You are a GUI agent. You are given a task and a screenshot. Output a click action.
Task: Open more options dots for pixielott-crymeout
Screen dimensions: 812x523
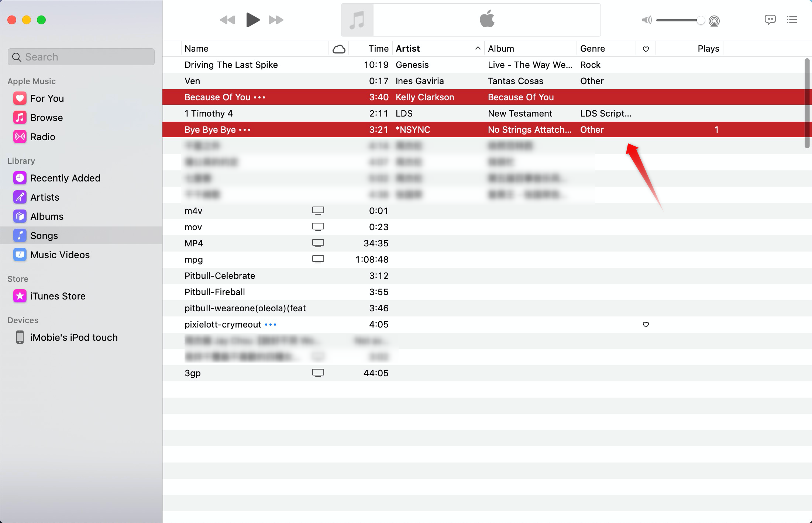271,325
